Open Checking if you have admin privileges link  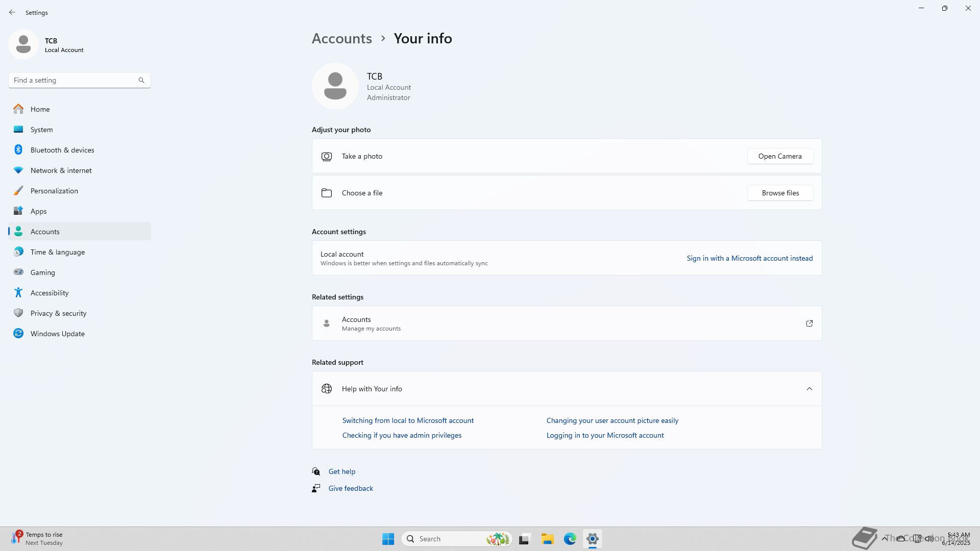(x=402, y=435)
